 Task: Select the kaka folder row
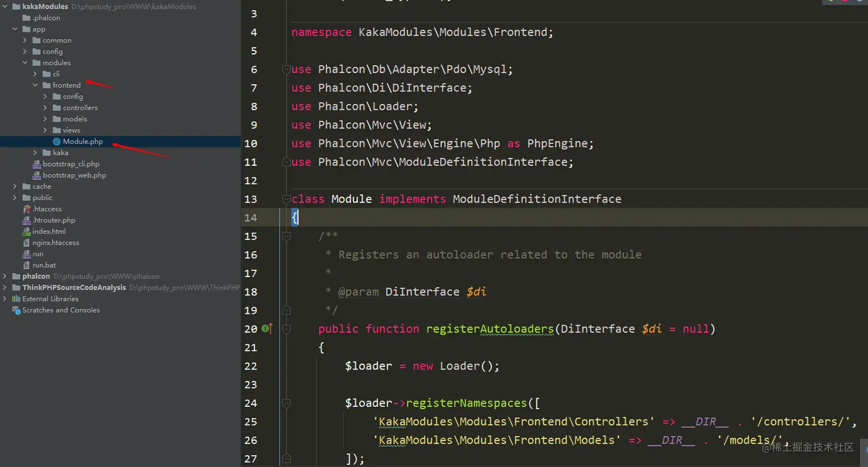click(120, 153)
